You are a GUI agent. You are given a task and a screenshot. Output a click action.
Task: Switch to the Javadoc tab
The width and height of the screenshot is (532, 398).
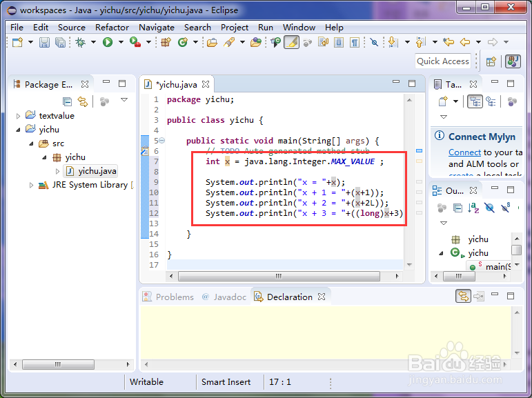224,297
